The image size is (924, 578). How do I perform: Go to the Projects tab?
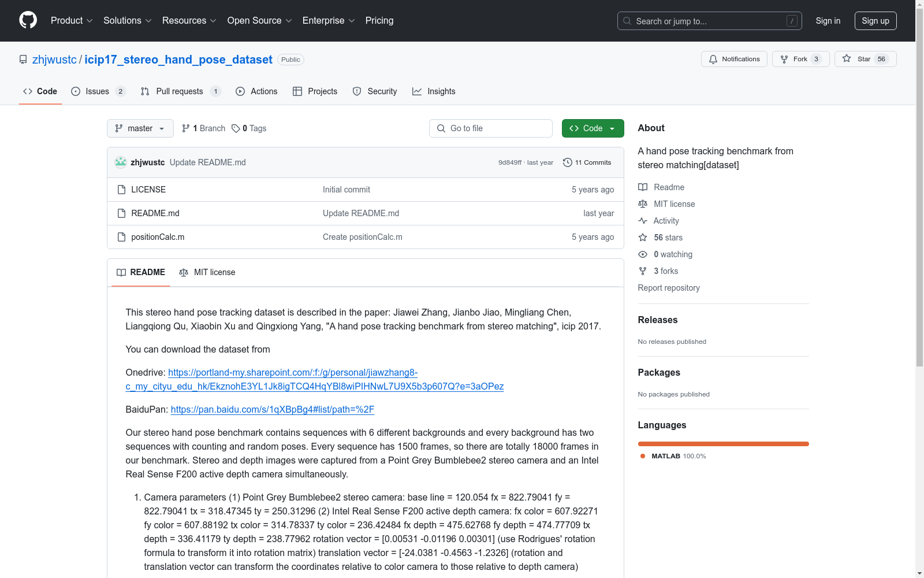(x=315, y=91)
